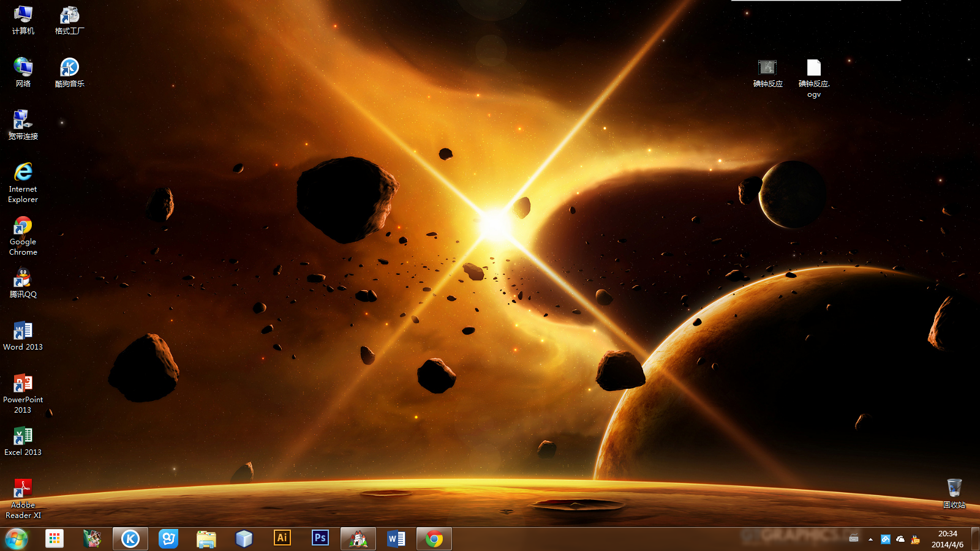Open Windows Explorer from the taskbar

(x=206, y=539)
